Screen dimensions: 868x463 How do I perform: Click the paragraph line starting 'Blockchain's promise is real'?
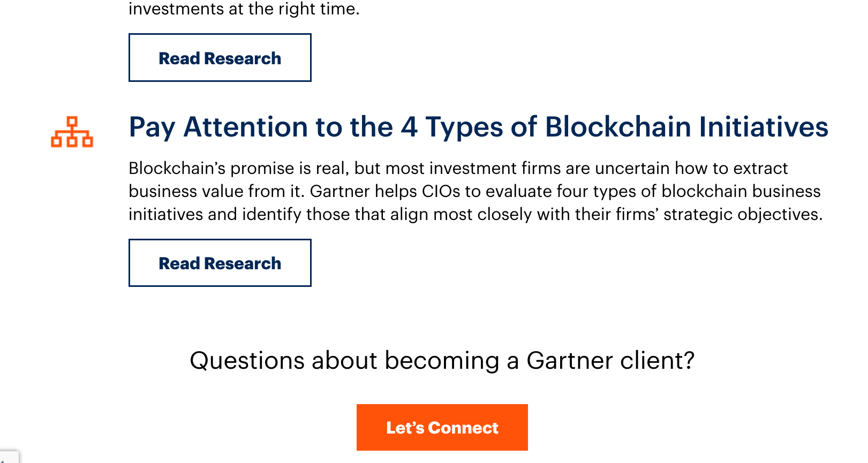point(458,168)
